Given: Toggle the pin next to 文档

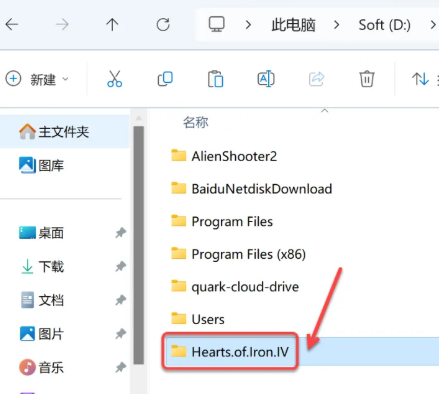Looking at the screenshot, I should point(121,300).
